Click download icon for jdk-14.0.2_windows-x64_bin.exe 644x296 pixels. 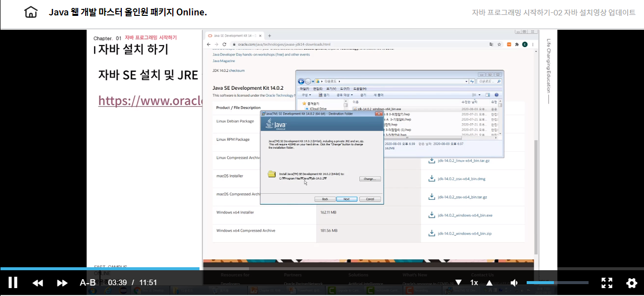pos(431,215)
